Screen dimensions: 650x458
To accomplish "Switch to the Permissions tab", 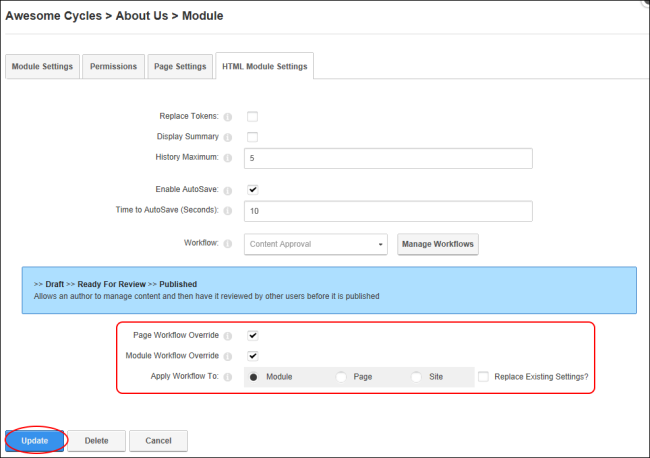I will coord(114,66).
